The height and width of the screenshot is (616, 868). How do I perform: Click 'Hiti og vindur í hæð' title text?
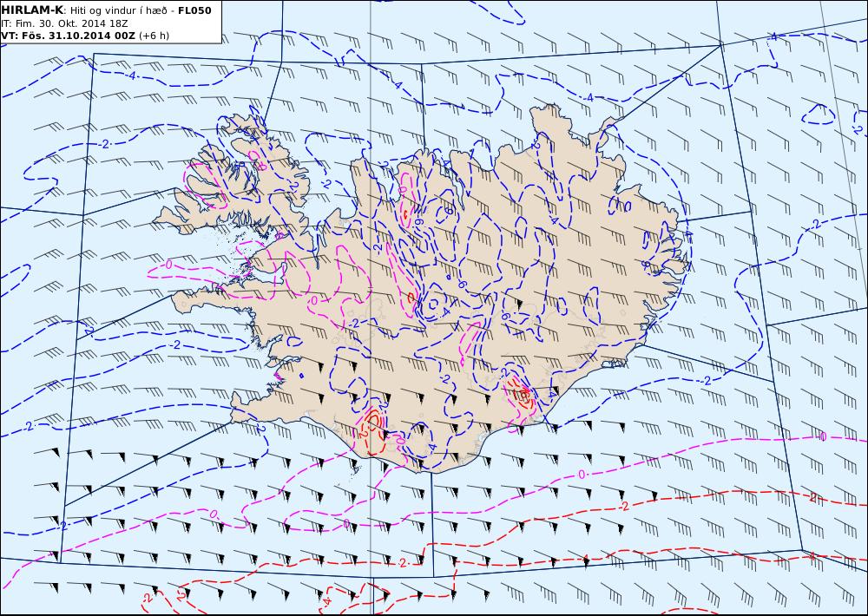118,10
